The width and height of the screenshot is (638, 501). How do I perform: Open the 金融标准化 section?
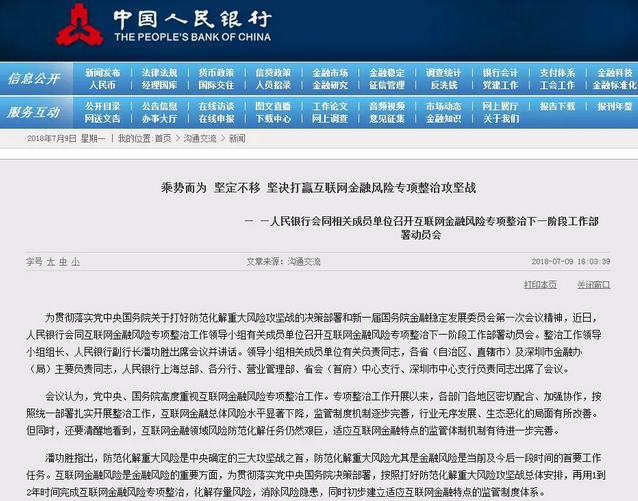tap(615, 85)
